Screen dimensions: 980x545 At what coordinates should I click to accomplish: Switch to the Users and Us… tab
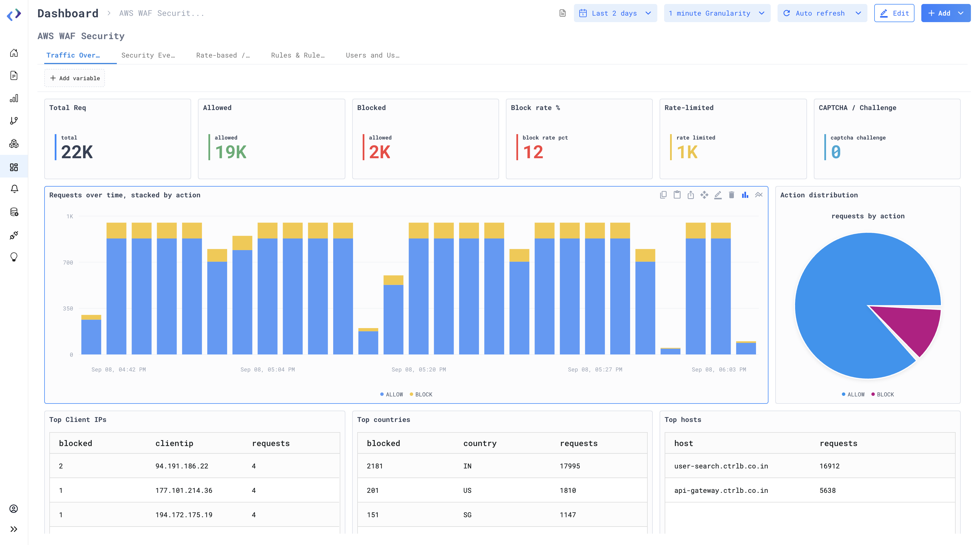pyautogui.click(x=372, y=55)
